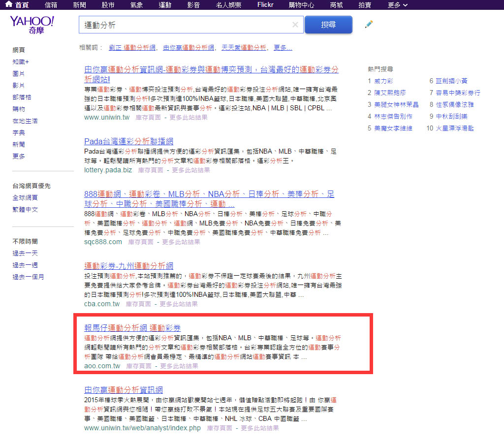Click hot search 美腿女神林茉晶
The image size is (504, 447).
point(396,104)
